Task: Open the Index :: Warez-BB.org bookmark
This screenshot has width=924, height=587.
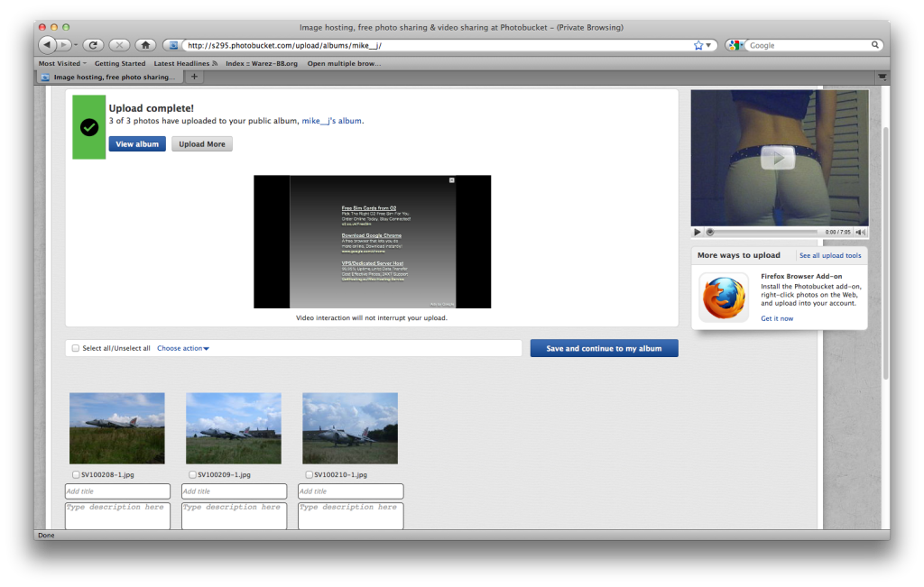Action: coord(262,63)
